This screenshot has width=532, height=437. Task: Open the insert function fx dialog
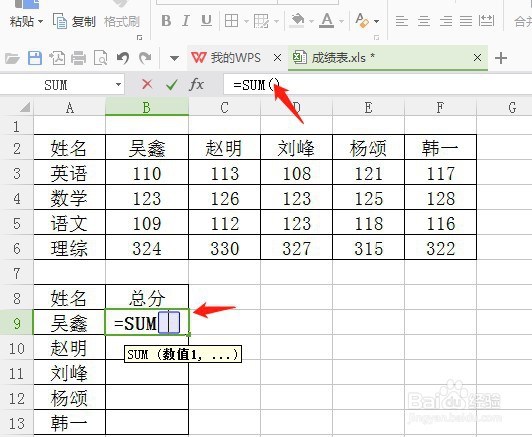pyautogui.click(x=197, y=84)
